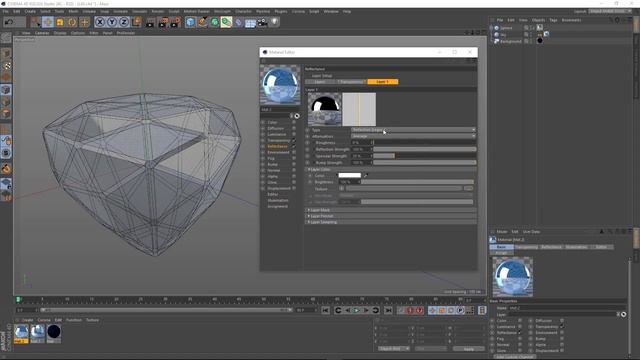Adjust the Layer Color Brightness slider

pyautogui.click(x=417, y=182)
